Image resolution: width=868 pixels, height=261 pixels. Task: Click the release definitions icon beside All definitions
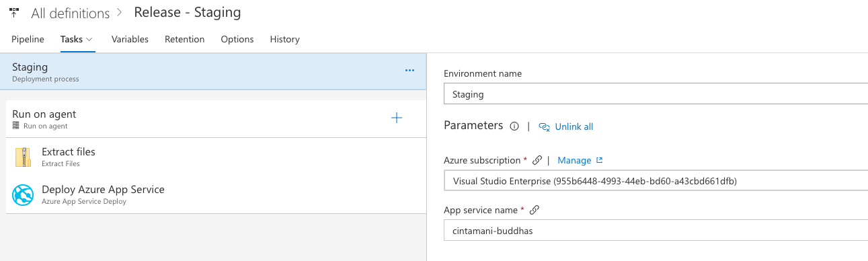[14, 13]
